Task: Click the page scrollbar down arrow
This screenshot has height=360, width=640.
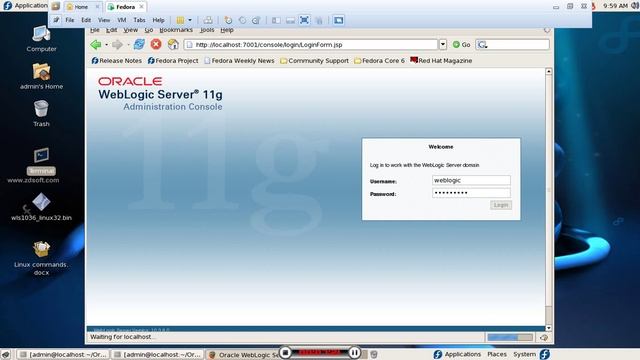Action: point(549,328)
